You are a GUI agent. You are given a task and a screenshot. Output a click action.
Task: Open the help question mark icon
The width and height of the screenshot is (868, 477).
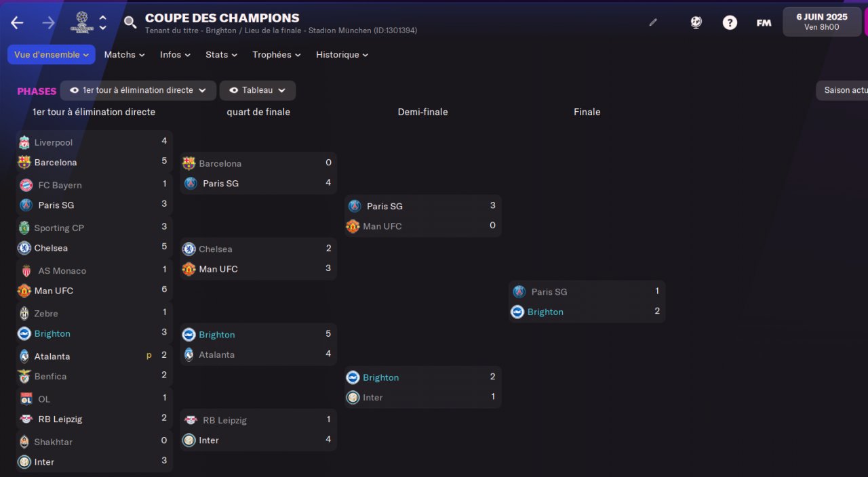pos(730,22)
